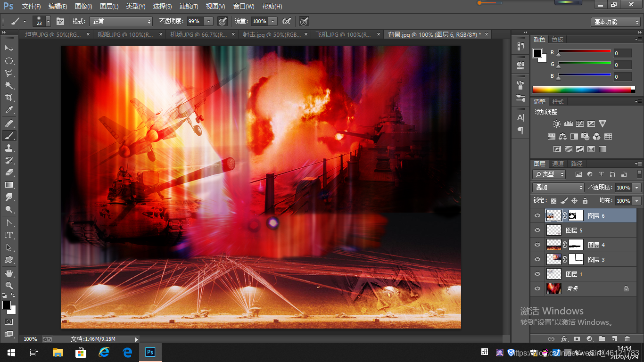Screen dimensions: 644x362
Task: Select the Pen tool
Action: pos(9,222)
